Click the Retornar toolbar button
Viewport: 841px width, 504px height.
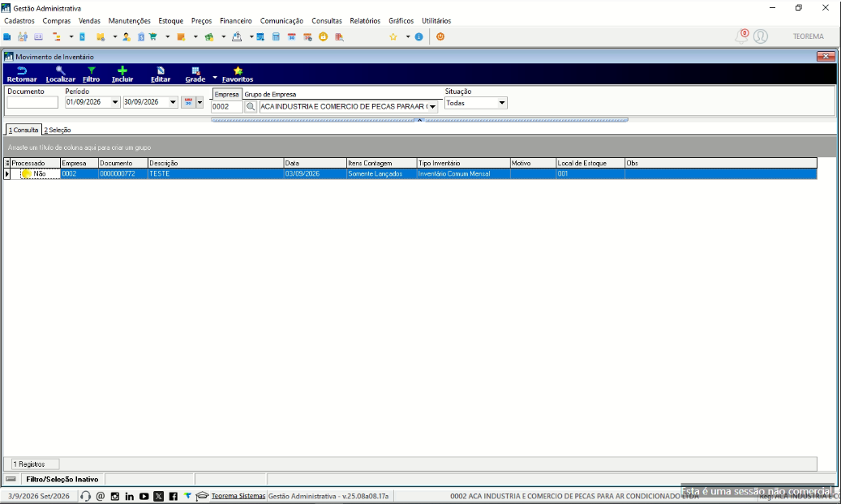pos(21,74)
